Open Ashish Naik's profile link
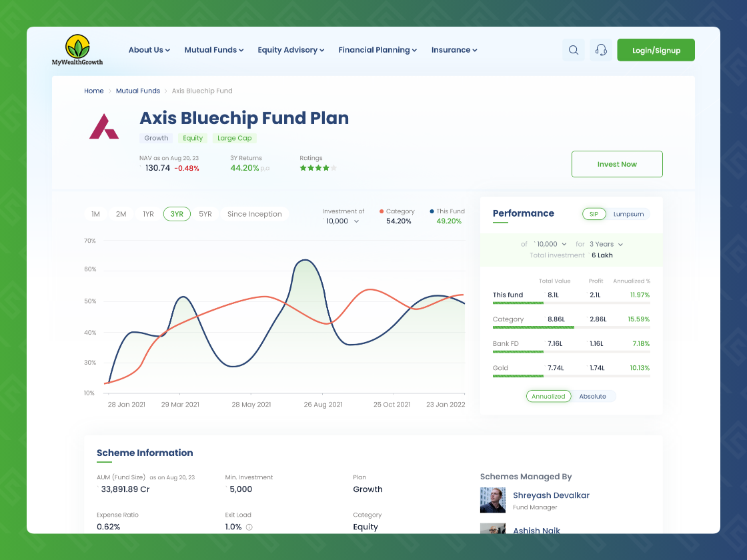Image resolution: width=747 pixels, height=560 pixels. coord(536,531)
